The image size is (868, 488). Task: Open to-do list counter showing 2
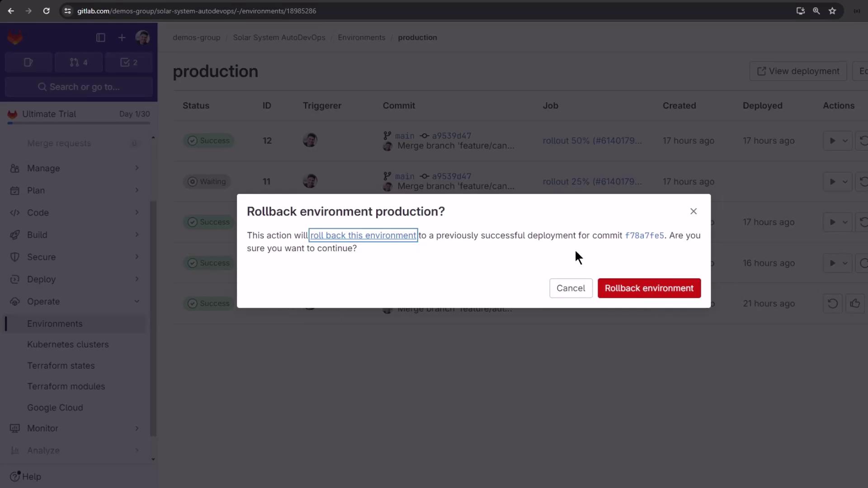[x=129, y=62]
